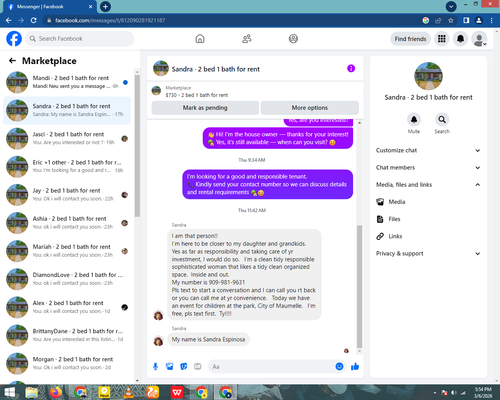Open the $730 2 bed 1 bath listing link
500x400 pixels.
pyautogui.click(x=197, y=95)
